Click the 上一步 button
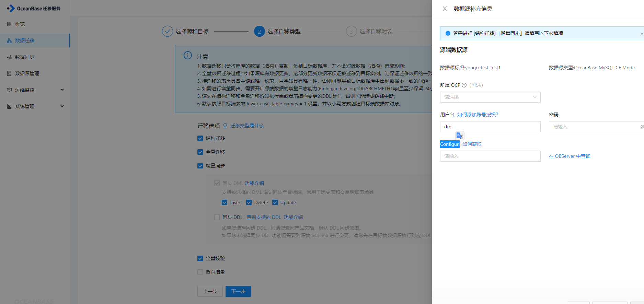 click(x=210, y=291)
